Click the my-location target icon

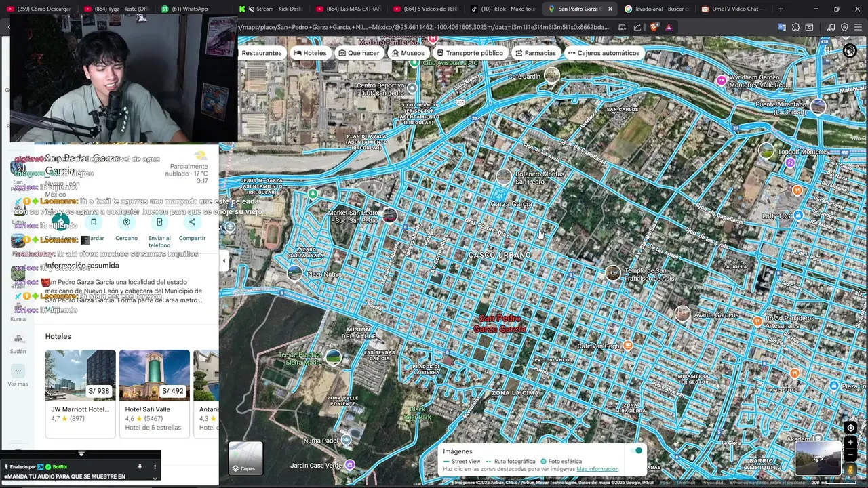[x=850, y=428]
